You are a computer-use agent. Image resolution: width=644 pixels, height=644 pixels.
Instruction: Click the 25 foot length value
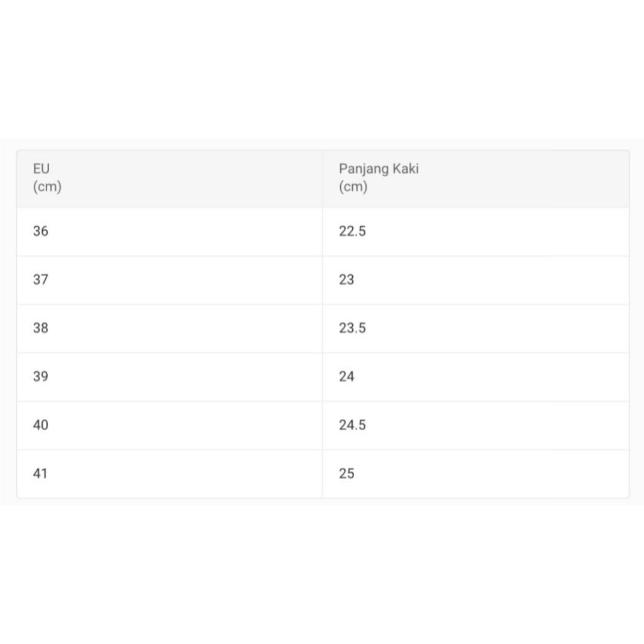click(347, 474)
